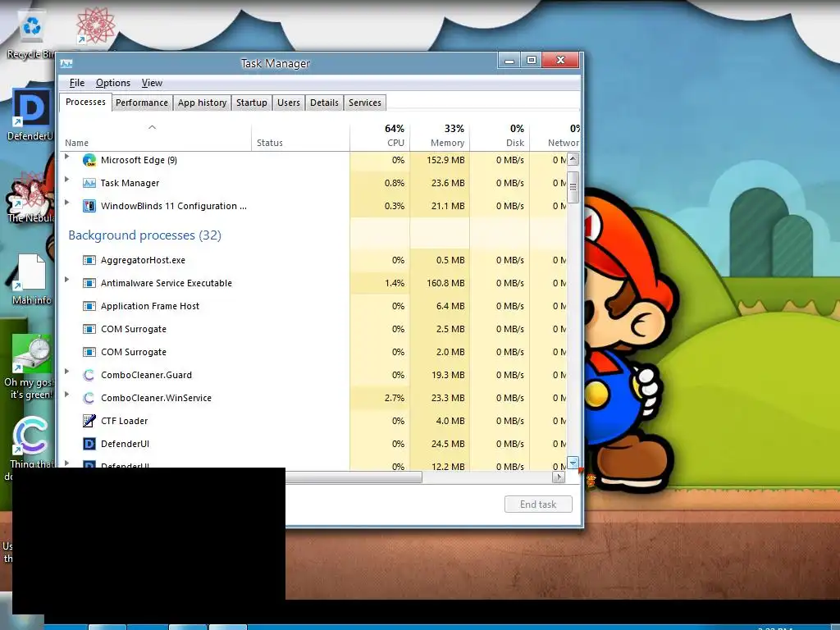Click the horizontal scrollbar thumb
840x630 pixels.
tap(354, 477)
